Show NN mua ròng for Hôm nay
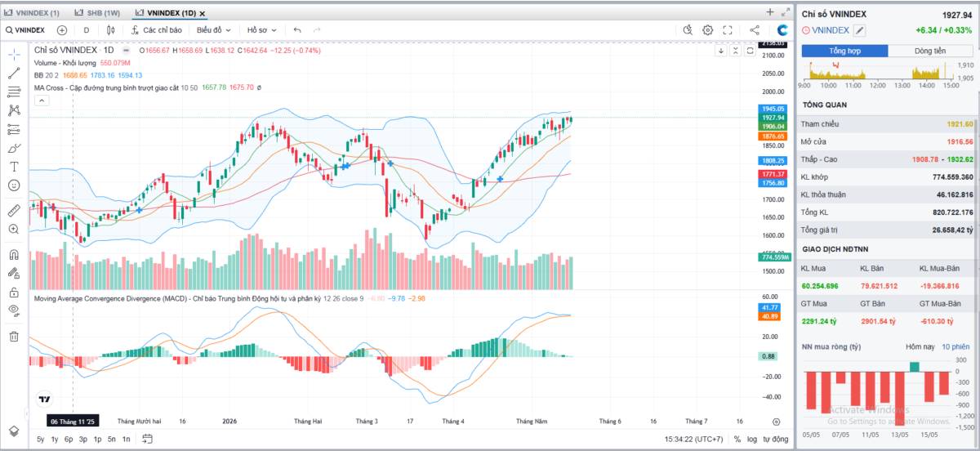The image size is (980, 451). click(920, 347)
